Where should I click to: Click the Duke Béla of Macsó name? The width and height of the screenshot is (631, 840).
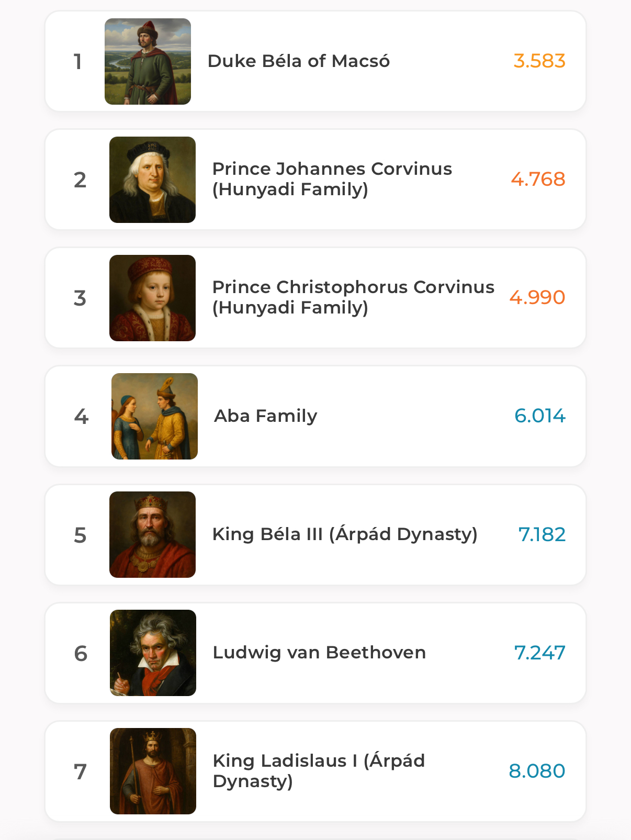click(299, 61)
